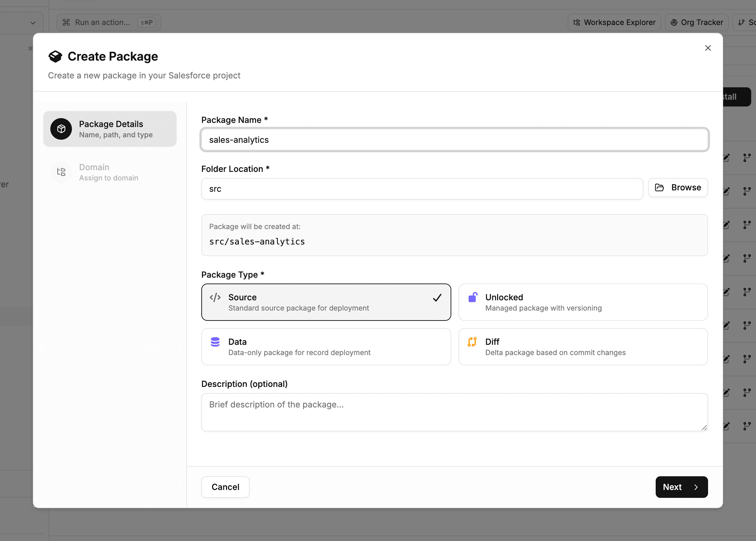Browse for a folder location
Screen dimensions: 756x541
[x=678, y=188]
